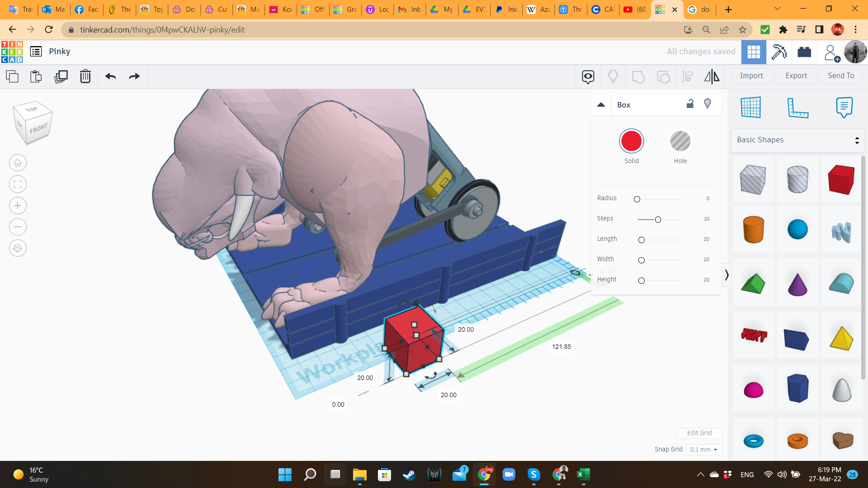Image resolution: width=868 pixels, height=488 pixels.
Task: Click the Edit Grid button
Action: click(x=699, y=433)
